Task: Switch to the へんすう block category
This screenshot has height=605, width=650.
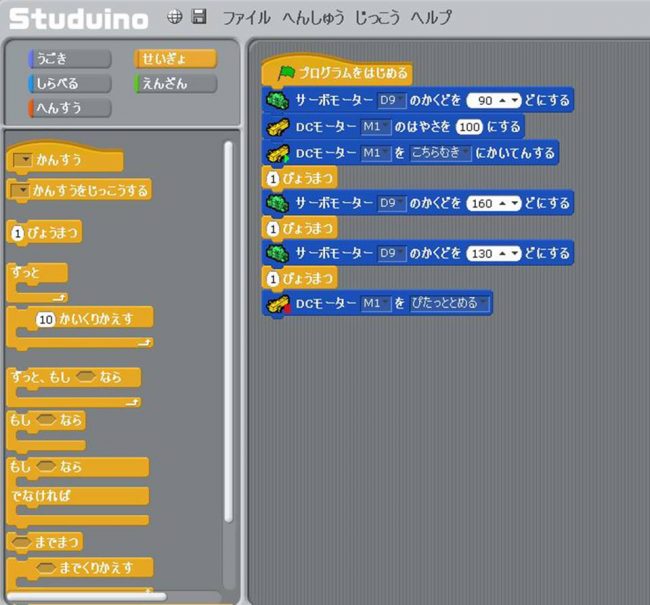Action: [69, 108]
